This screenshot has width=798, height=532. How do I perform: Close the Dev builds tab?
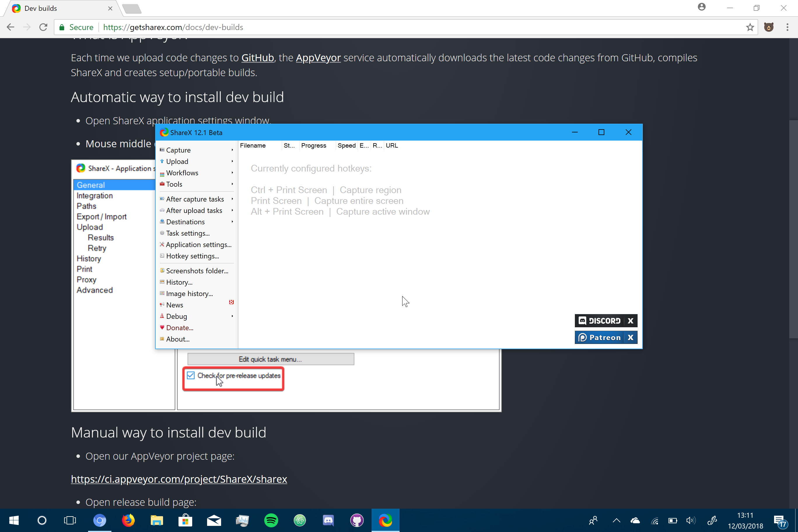[x=110, y=8]
